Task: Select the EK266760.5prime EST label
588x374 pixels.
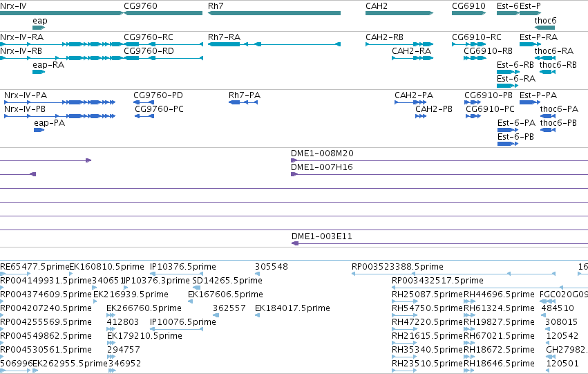Action: 144,308
